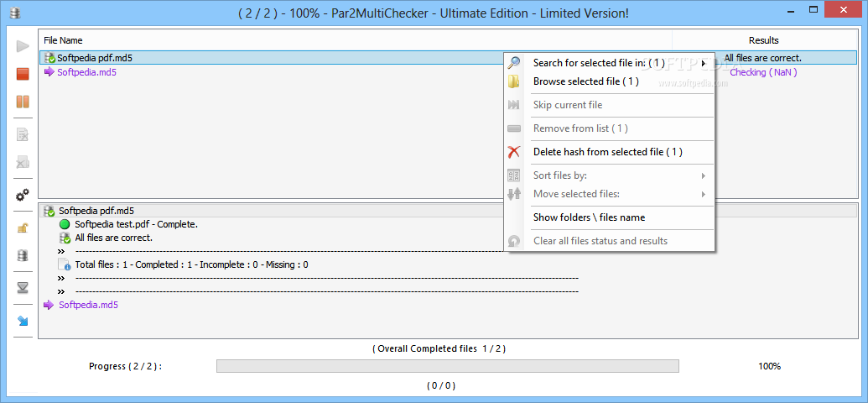Click the greyed document-with-X sidebar icon

pos(23,134)
